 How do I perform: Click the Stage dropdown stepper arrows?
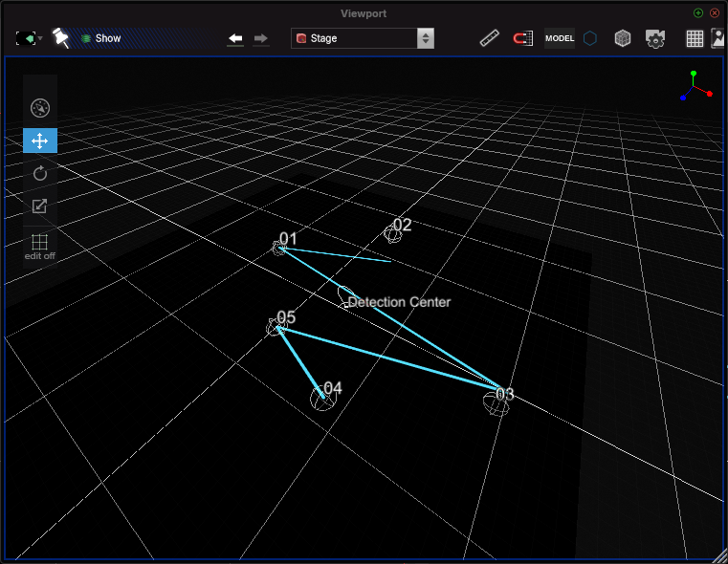pyautogui.click(x=426, y=38)
